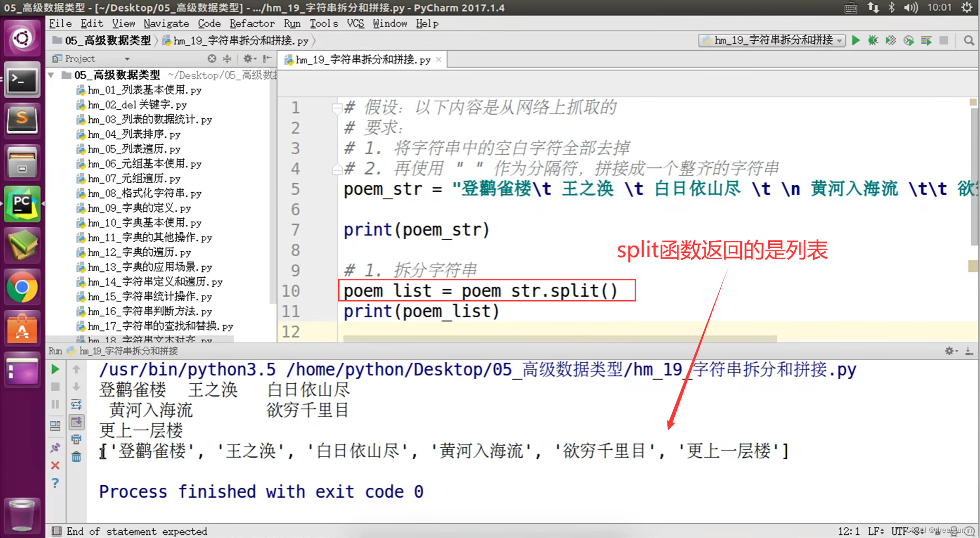This screenshot has width=980, height=538.
Task: Open the Run menu
Action: coord(292,23)
